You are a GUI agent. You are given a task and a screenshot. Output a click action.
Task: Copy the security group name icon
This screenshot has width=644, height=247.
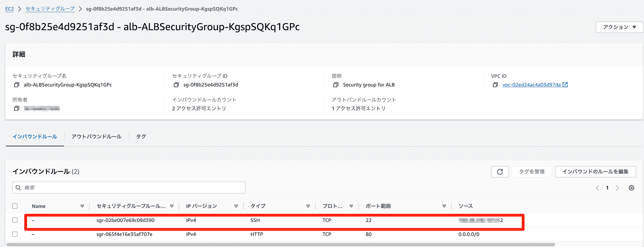click(x=17, y=85)
